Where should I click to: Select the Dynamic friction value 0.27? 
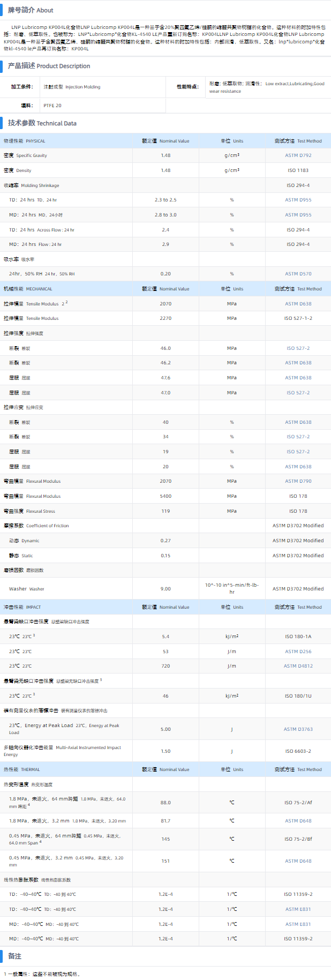[x=165, y=541]
